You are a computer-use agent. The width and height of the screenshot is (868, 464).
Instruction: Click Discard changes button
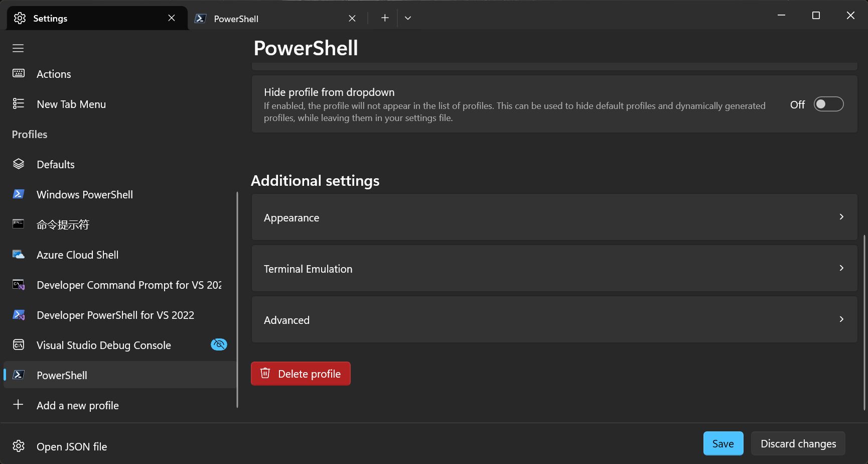(798, 443)
